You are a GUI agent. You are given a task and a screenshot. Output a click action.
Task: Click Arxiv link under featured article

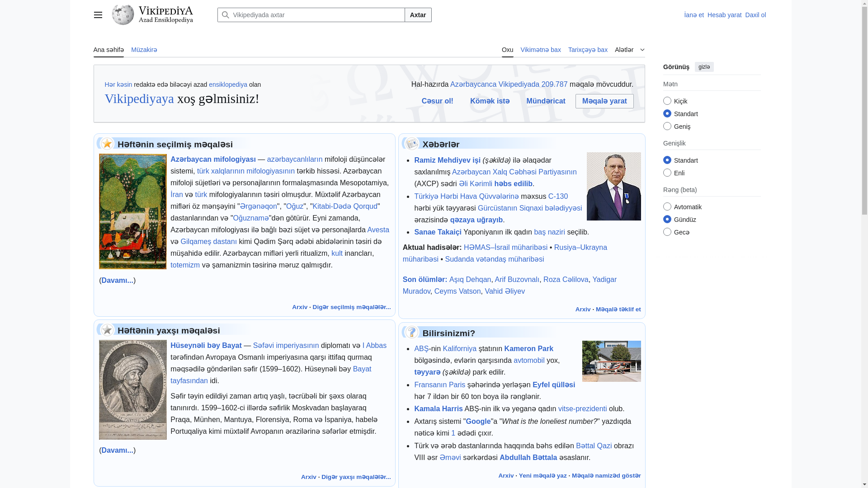[x=299, y=307]
